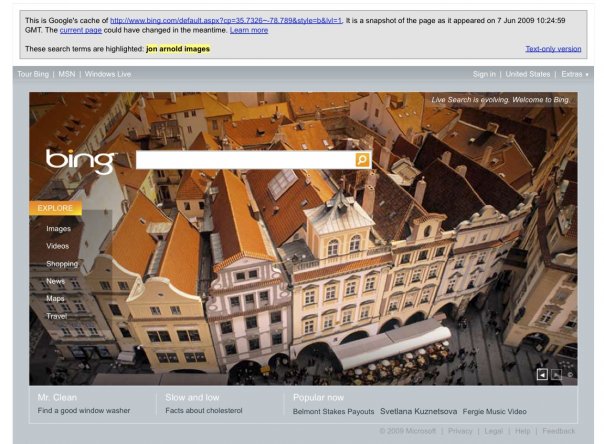The image size is (604, 444).
Task: Search Fergie Music Video
Action: click(x=495, y=411)
